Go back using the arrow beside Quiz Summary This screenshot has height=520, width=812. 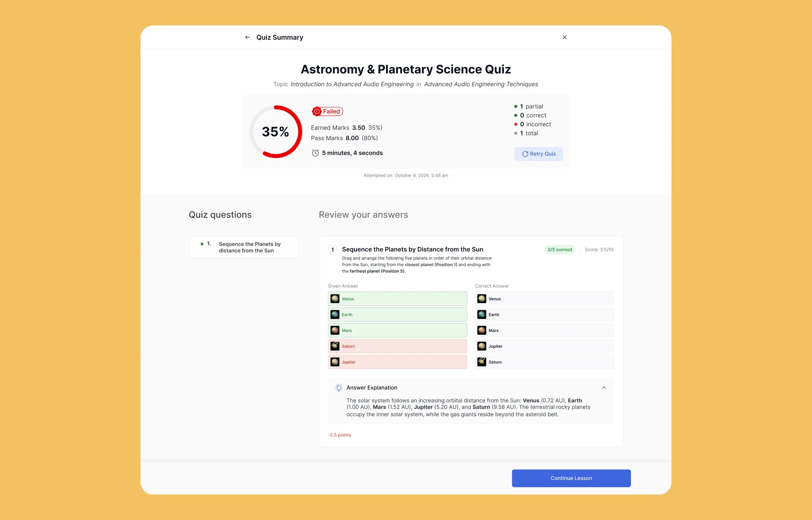(247, 37)
